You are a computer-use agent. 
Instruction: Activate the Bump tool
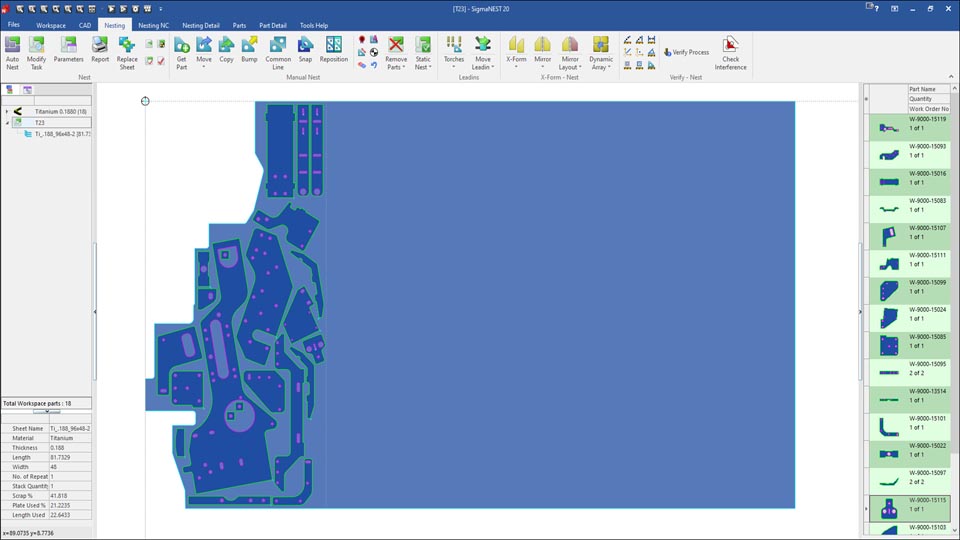pos(249,50)
